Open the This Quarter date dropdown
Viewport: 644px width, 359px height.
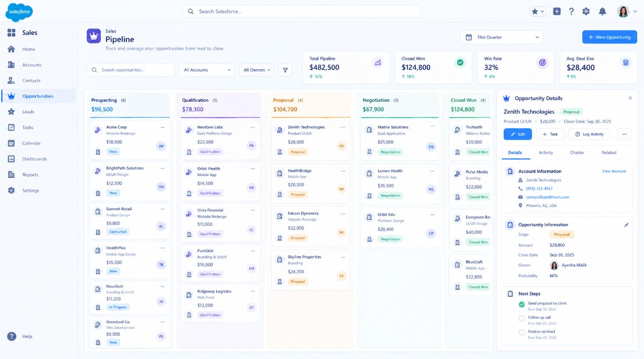pos(501,37)
